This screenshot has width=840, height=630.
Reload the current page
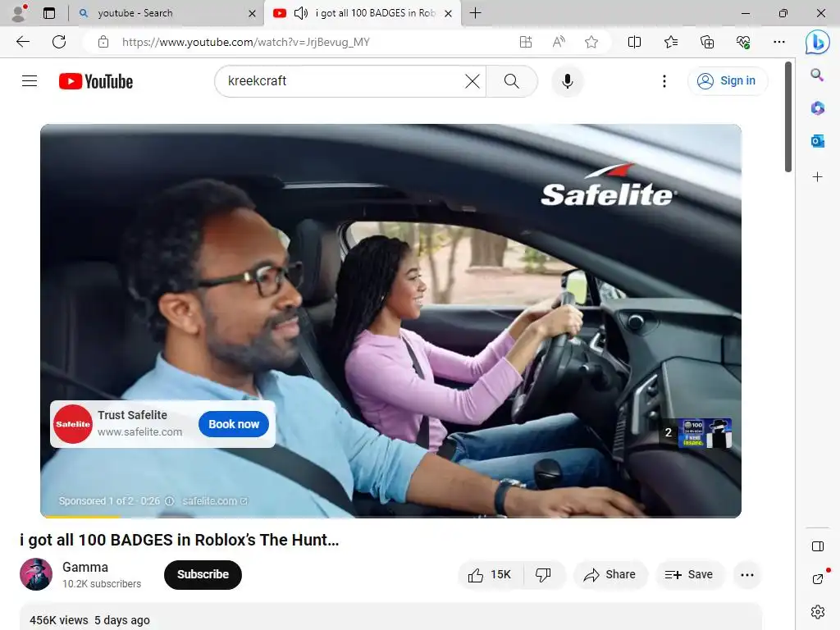[59, 42]
